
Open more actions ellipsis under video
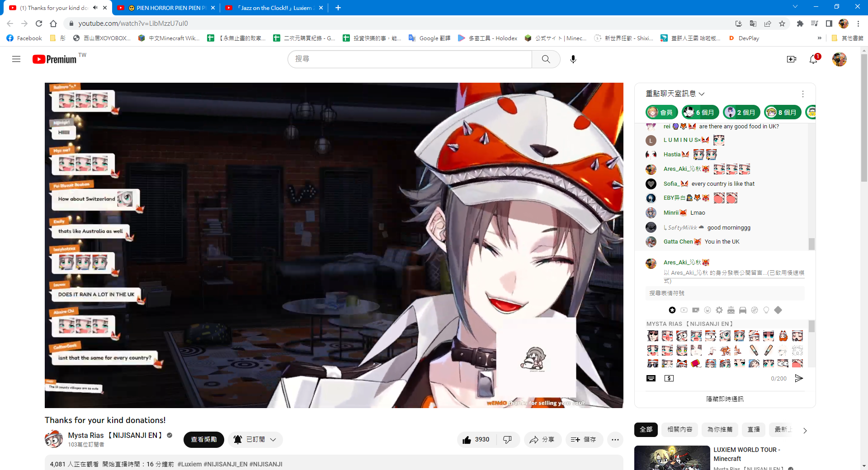click(x=615, y=440)
